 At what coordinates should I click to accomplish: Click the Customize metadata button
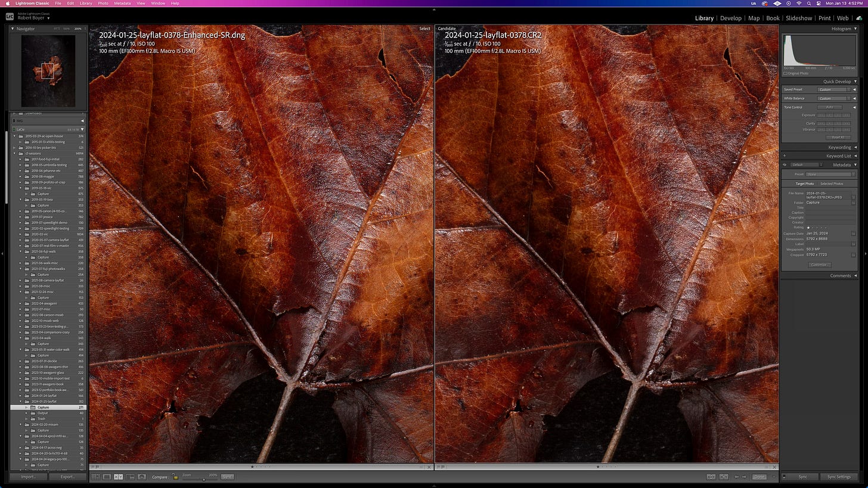[x=820, y=265]
